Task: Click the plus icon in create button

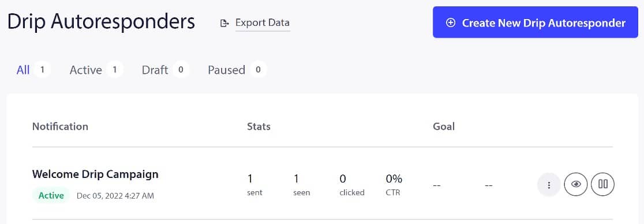Action: pyautogui.click(x=451, y=23)
